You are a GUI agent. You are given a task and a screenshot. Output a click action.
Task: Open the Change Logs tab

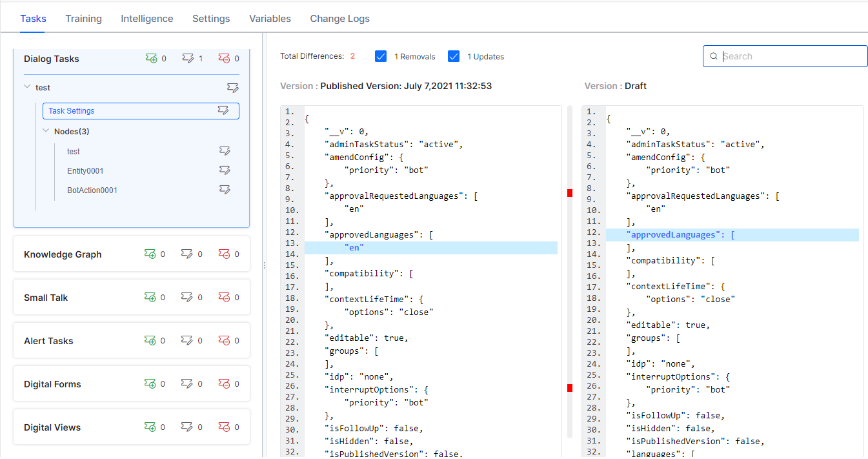point(339,19)
